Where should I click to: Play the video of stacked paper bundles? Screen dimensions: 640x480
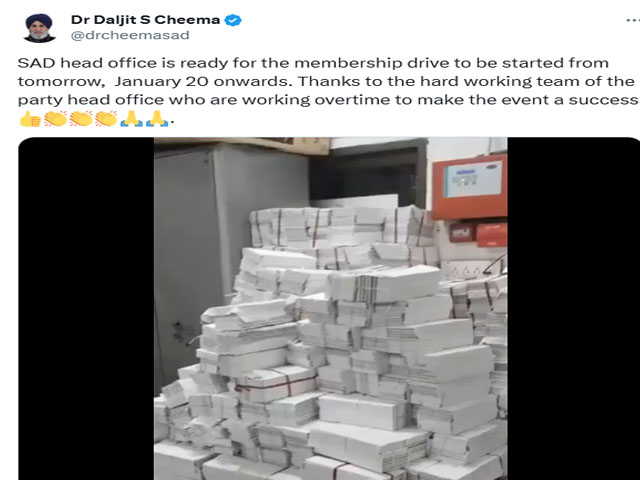[x=331, y=309]
